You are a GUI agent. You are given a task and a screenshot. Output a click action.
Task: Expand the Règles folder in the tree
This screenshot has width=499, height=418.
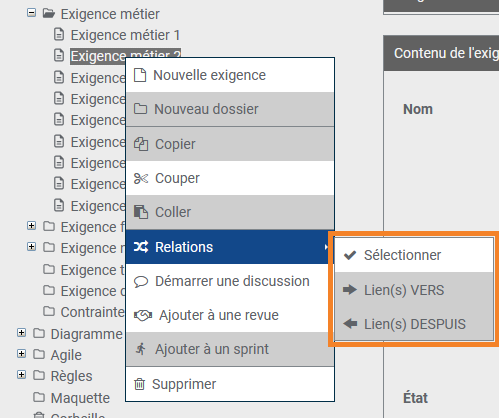click(x=21, y=375)
